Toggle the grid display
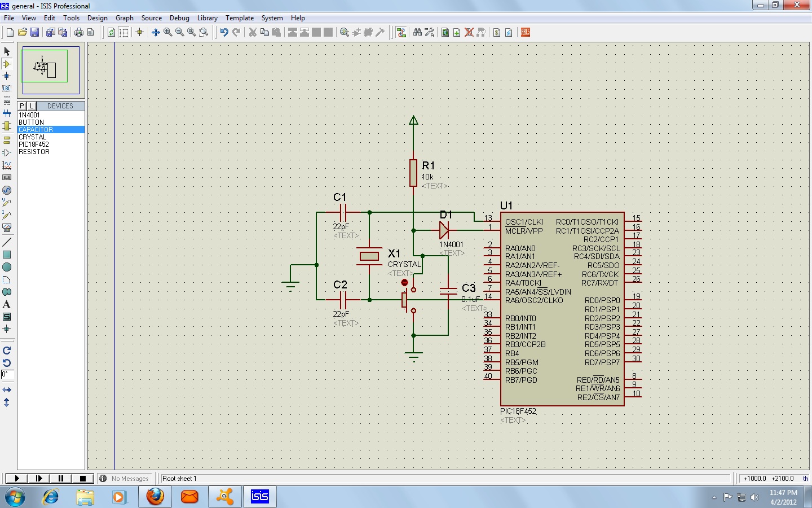This screenshot has width=812, height=508. coord(123,32)
